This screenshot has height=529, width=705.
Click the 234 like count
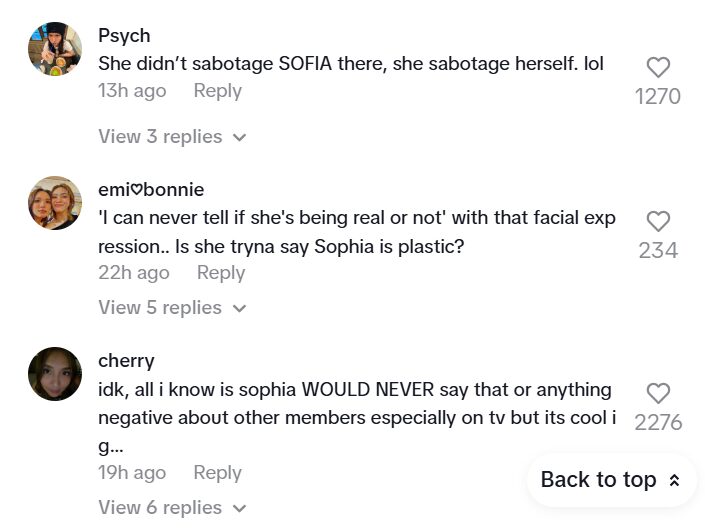pyautogui.click(x=658, y=251)
